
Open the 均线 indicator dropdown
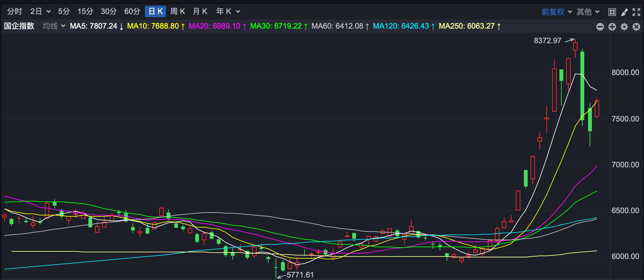point(54,26)
